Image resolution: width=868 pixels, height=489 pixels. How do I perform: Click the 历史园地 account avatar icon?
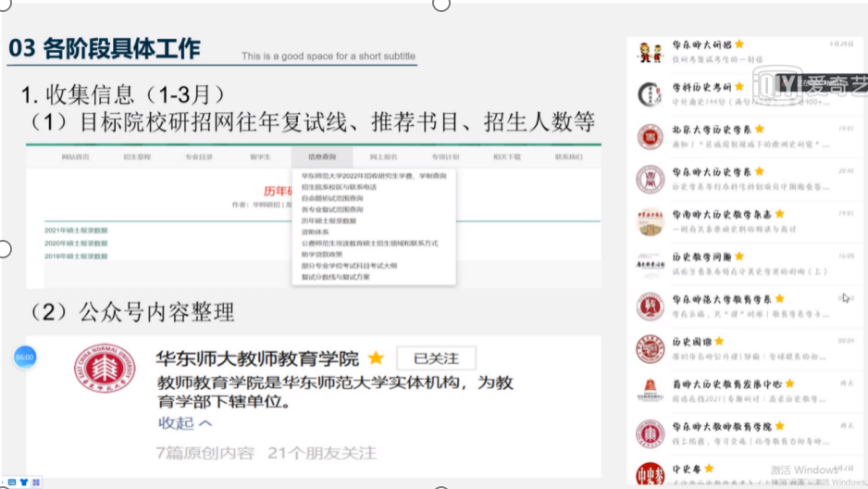[x=651, y=349]
